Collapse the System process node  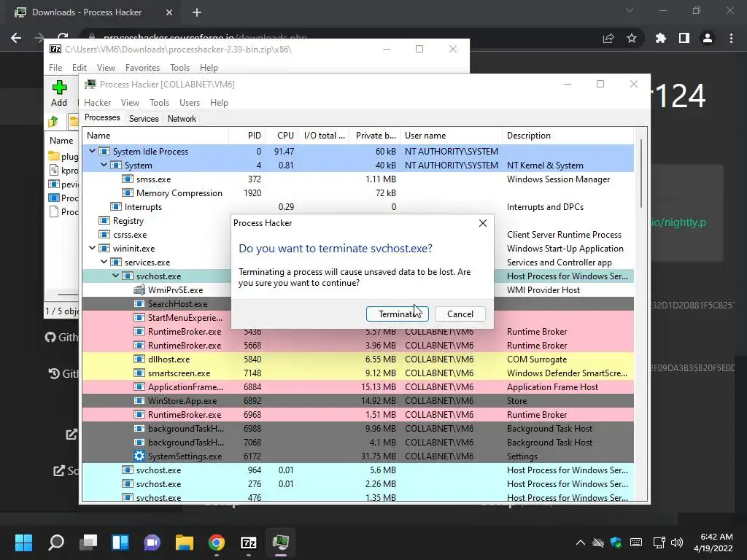[104, 165]
